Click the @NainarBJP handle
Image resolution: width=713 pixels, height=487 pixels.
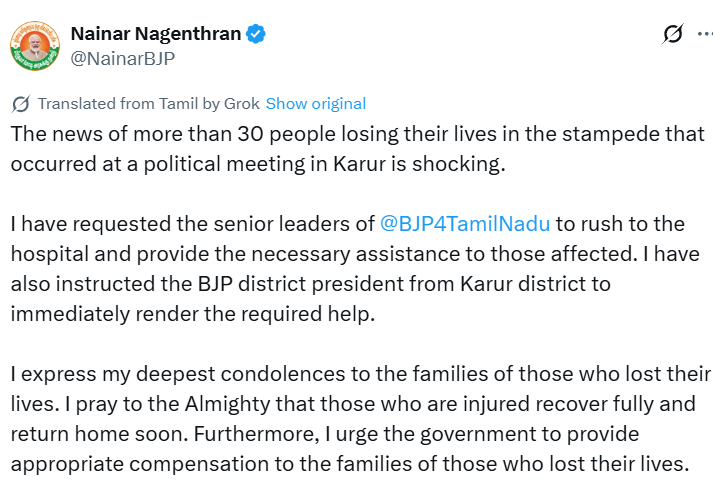[122, 58]
